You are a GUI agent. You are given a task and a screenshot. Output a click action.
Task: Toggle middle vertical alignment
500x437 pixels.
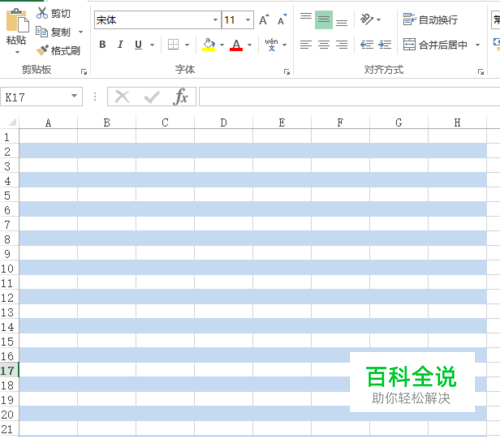pyautogui.click(x=324, y=20)
